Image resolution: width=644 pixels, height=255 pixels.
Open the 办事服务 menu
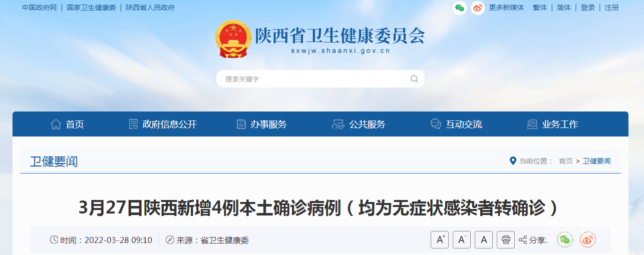click(x=261, y=124)
